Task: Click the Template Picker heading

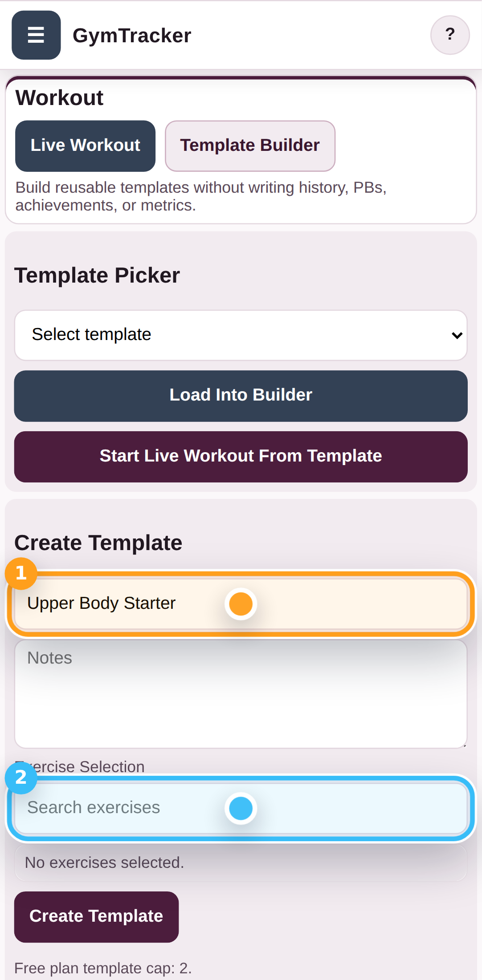Action: (x=97, y=275)
